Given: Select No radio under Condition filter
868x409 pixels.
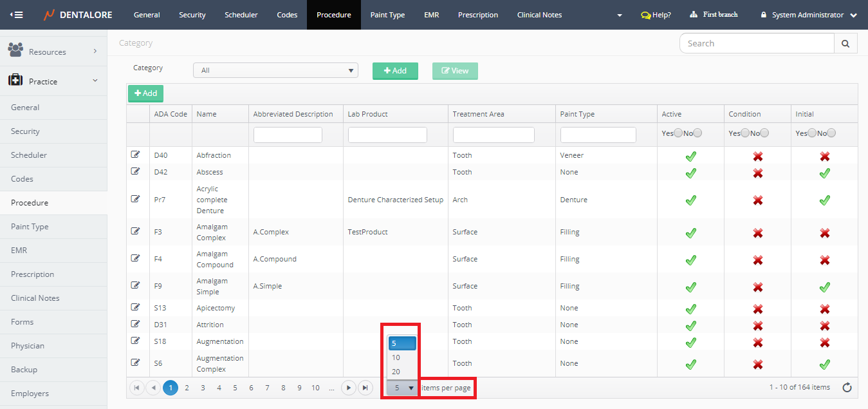Looking at the screenshot, I should point(764,133).
